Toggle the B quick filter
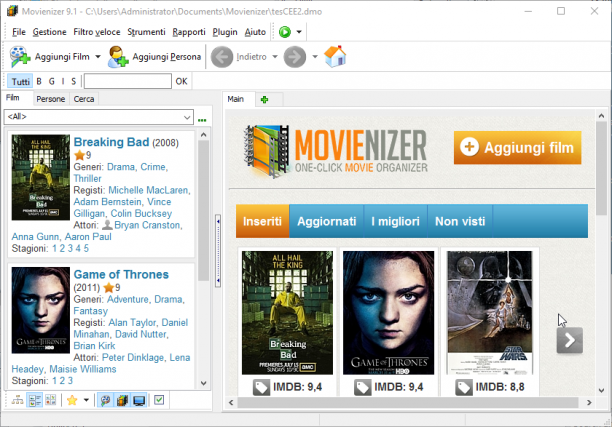The height and width of the screenshot is (427, 612). (x=39, y=82)
